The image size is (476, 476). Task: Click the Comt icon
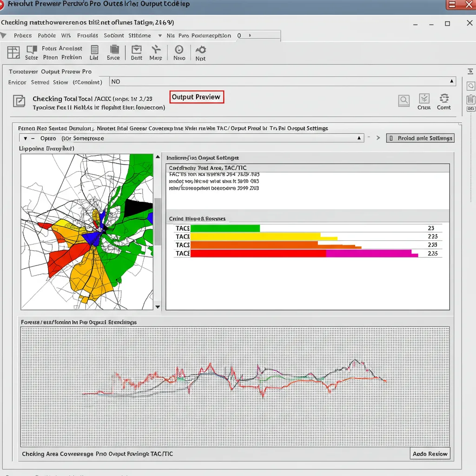pos(444,102)
